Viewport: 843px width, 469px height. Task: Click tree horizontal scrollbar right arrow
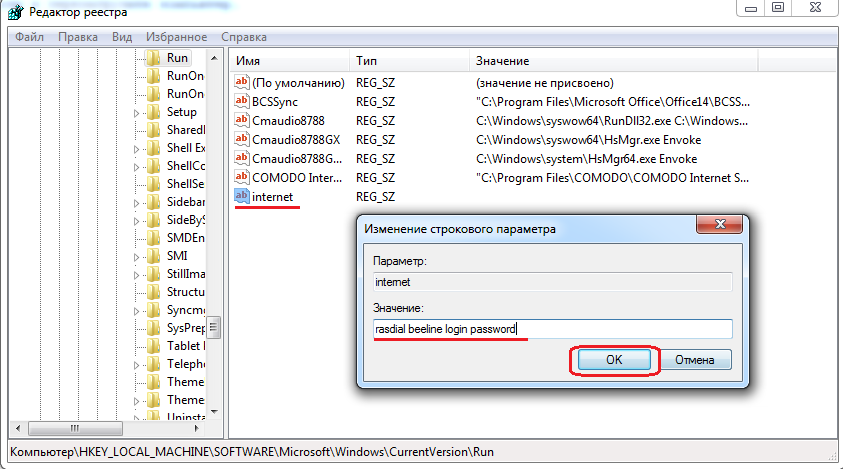pyautogui.click(x=197, y=428)
